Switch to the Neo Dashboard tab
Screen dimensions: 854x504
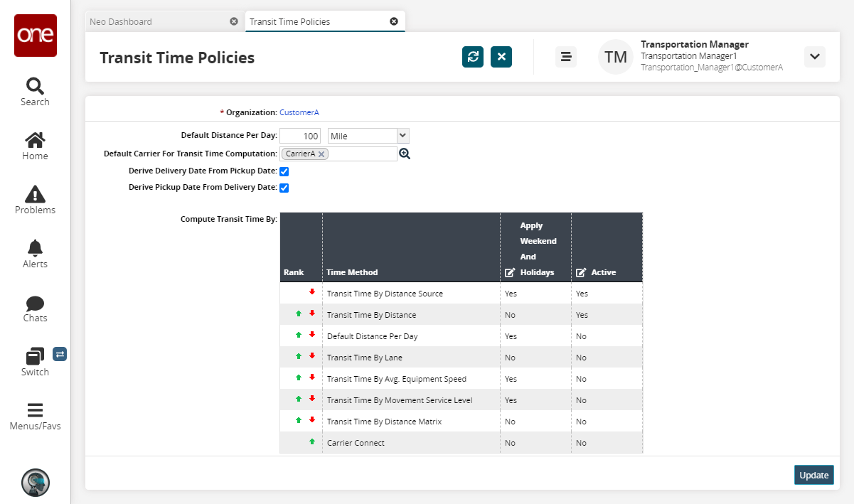coord(121,21)
